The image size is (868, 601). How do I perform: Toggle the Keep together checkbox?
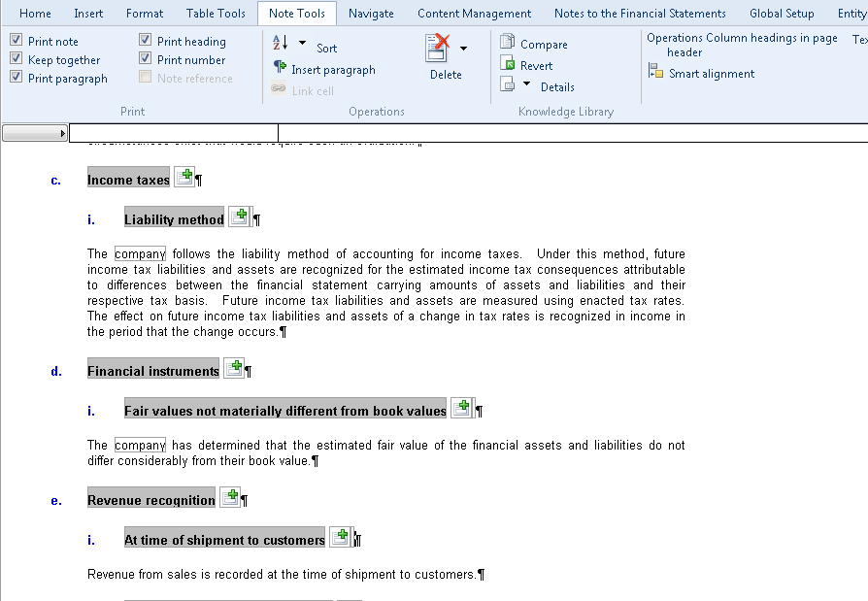coord(17,58)
